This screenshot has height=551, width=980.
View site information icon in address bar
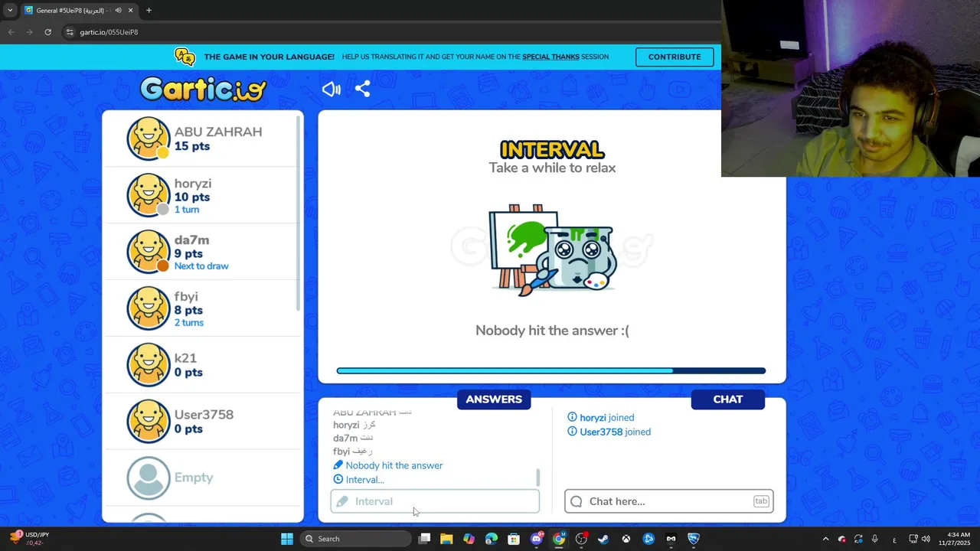70,32
